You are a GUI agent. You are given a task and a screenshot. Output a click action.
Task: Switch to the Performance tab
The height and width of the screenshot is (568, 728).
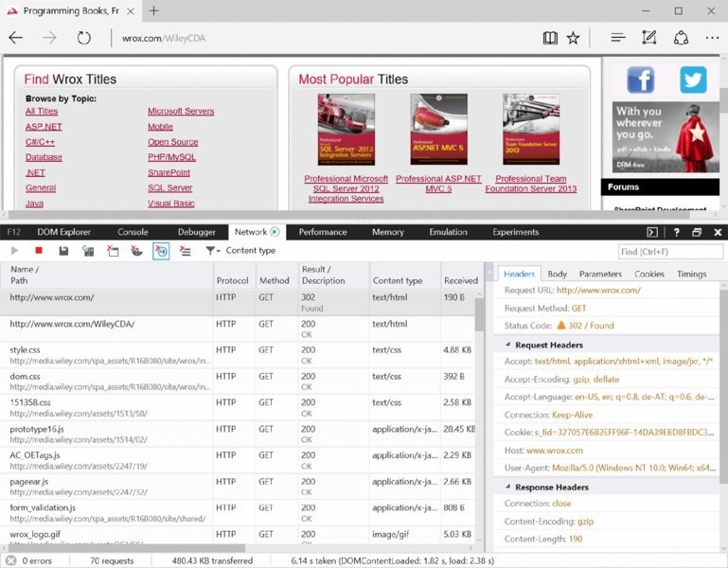pyautogui.click(x=323, y=232)
